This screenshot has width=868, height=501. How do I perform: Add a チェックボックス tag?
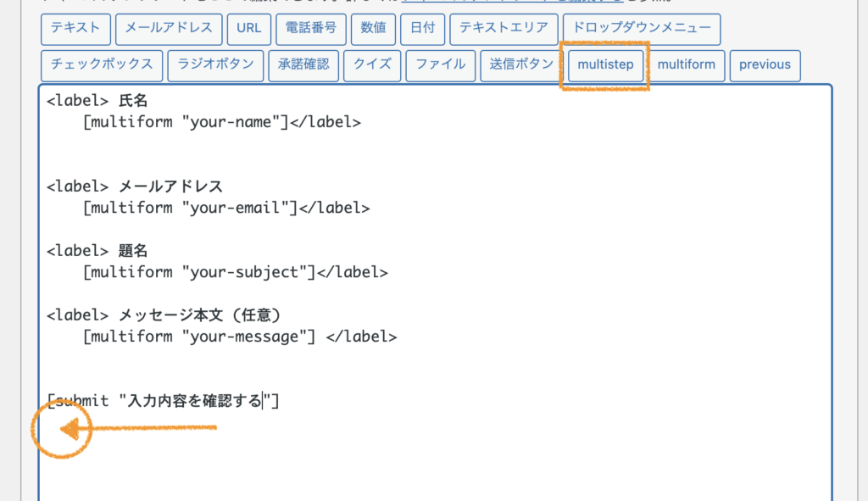tap(102, 65)
